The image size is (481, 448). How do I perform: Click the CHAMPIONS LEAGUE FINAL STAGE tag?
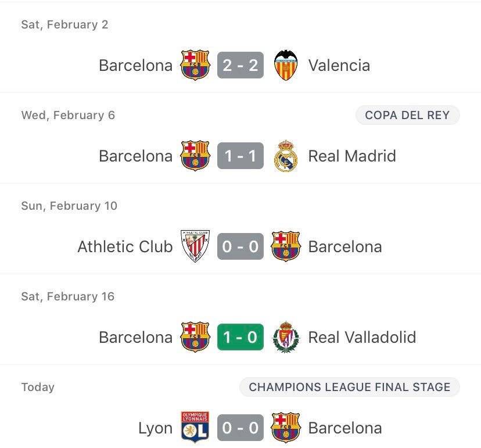[x=349, y=387]
